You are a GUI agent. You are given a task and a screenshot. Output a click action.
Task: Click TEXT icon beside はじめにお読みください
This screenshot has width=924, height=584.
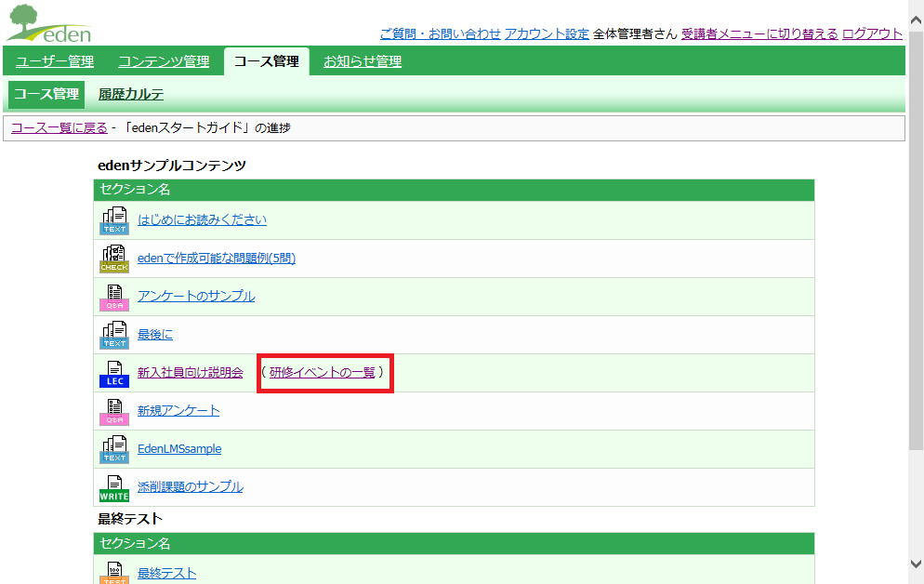click(114, 220)
